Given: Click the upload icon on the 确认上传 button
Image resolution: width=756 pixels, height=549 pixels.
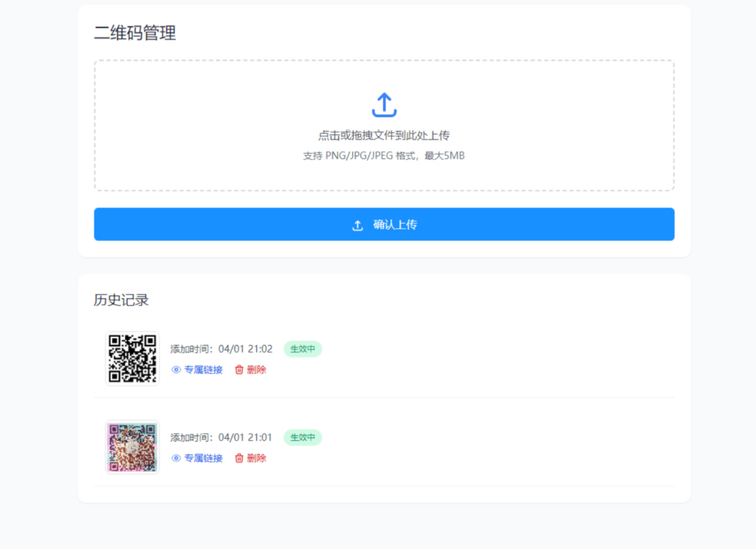Looking at the screenshot, I should (357, 225).
